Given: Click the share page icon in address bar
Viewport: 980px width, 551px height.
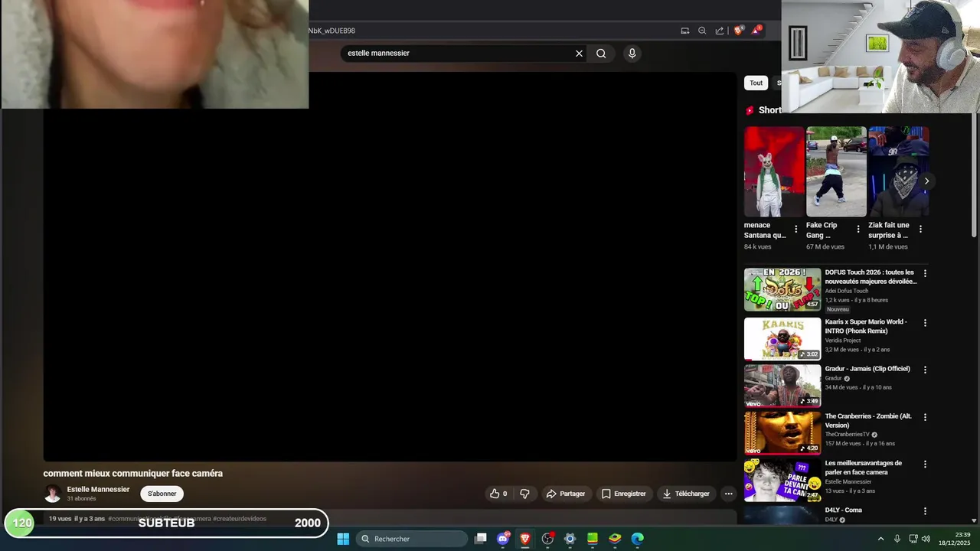Looking at the screenshot, I should click(x=720, y=31).
